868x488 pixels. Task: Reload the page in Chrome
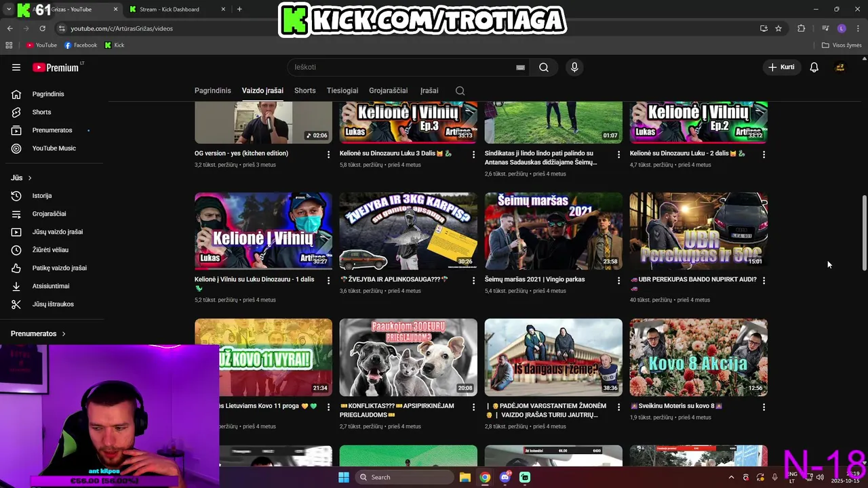42,28
